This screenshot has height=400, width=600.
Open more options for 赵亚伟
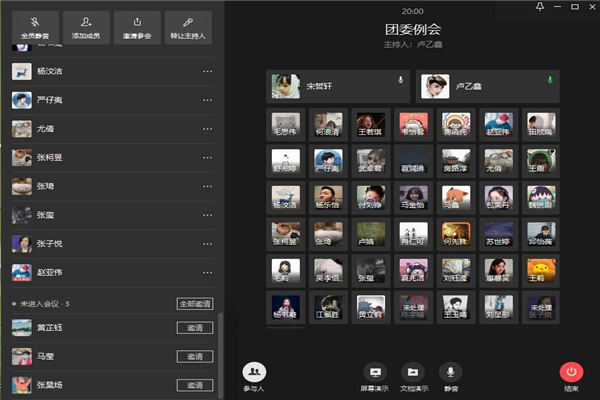208,272
